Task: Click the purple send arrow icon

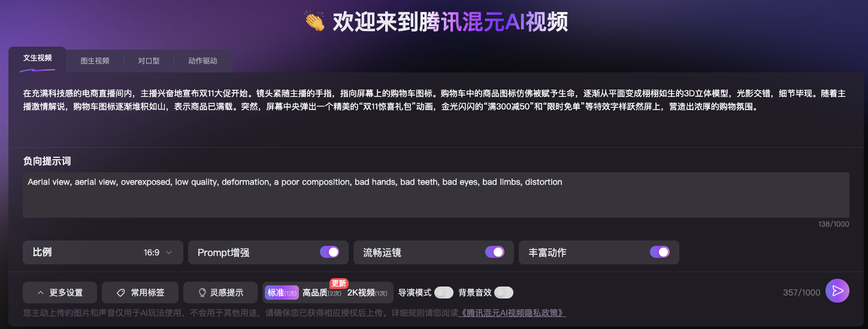Action: pos(837,291)
